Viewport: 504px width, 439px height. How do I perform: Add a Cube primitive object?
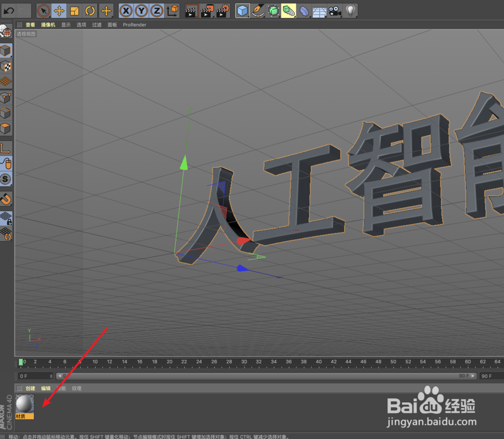[x=242, y=11]
